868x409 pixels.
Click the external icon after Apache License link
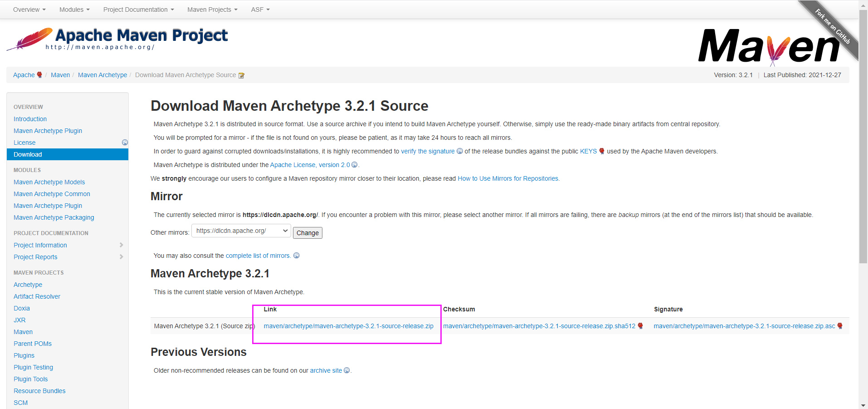point(355,165)
